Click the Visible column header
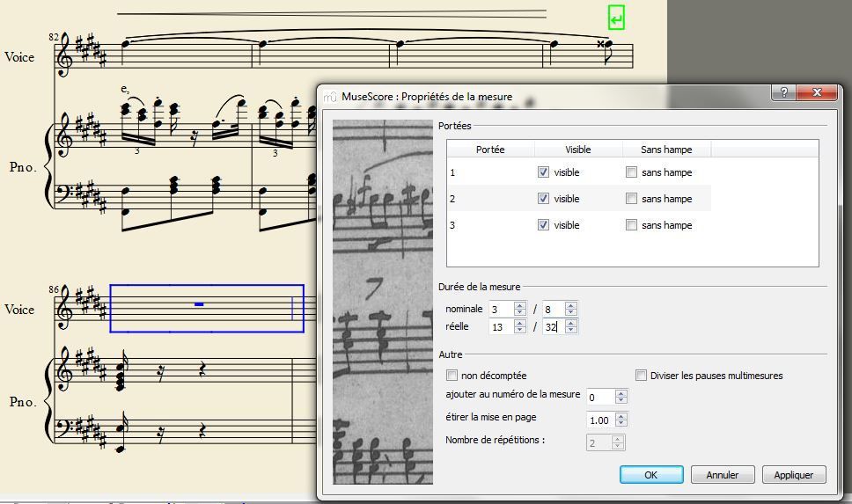 tap(578, 150)
